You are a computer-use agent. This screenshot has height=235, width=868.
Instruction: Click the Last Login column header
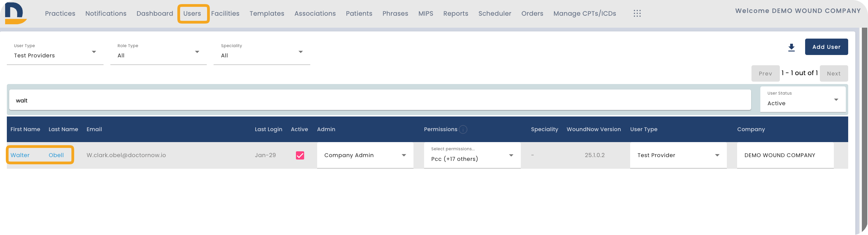(x=269, y=129)
